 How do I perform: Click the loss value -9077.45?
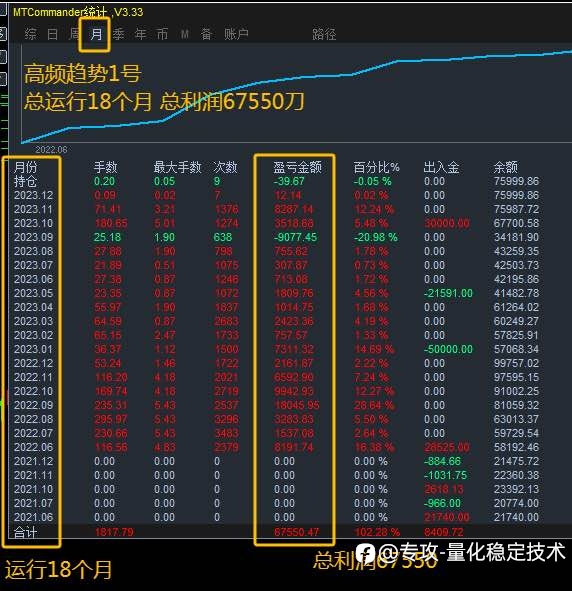point(295,237)
